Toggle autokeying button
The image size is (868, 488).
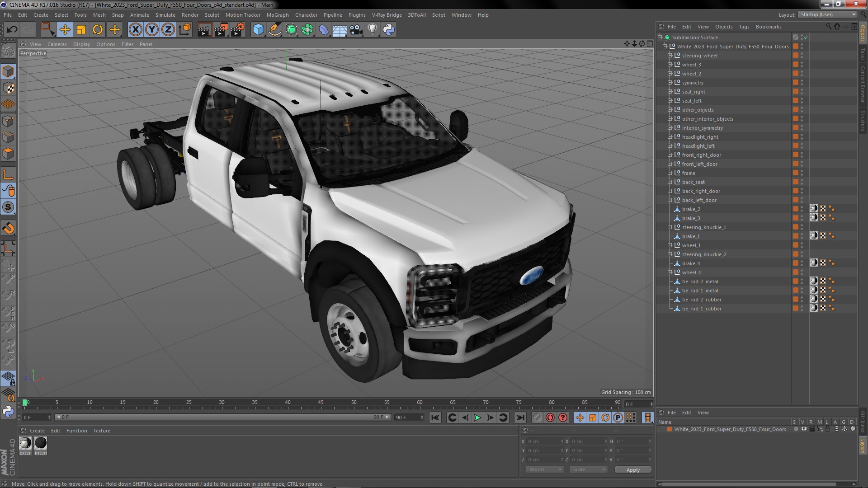pyautogui.click(x=550, y=418)
